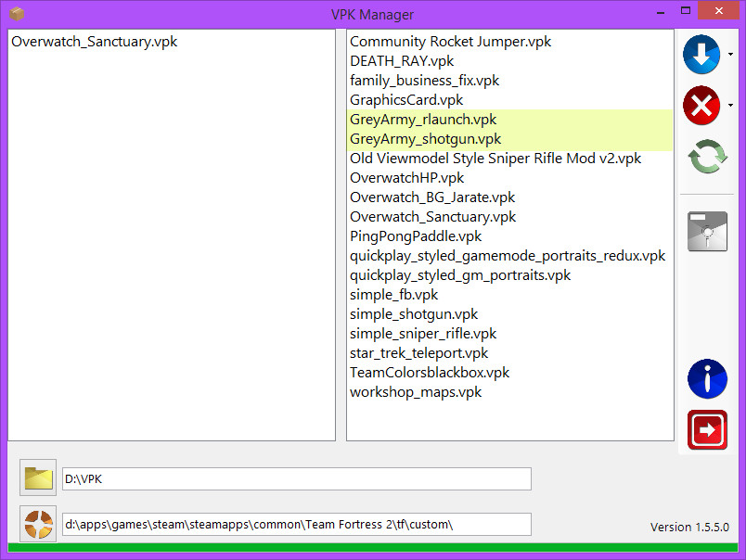Image resolution: width=746 pixels, height=560 pixels.
Task: Click the green progress bar
Action: click(371, 546)
